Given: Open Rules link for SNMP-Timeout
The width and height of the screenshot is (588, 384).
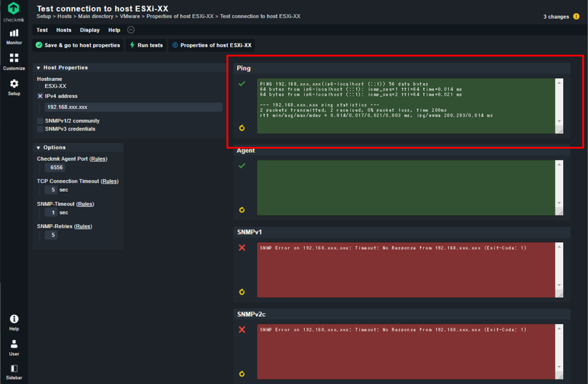Looking at the screenshot, I should [x=85, y=204].
